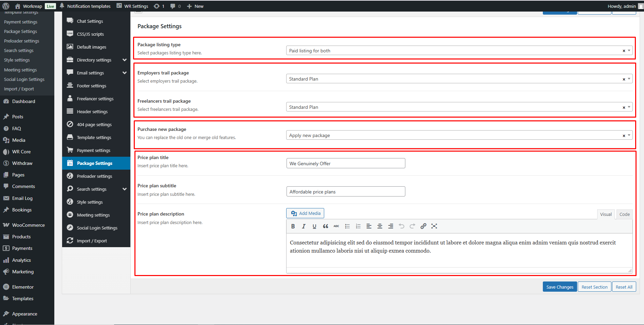Click the Price plan title field
This screenshot has width=644, height=325.
point(346,164)
